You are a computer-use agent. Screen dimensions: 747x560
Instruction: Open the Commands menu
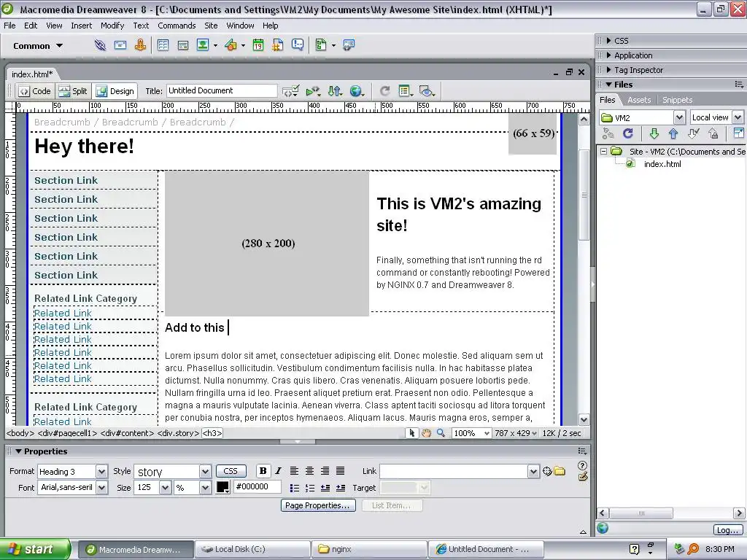point(177,26)
